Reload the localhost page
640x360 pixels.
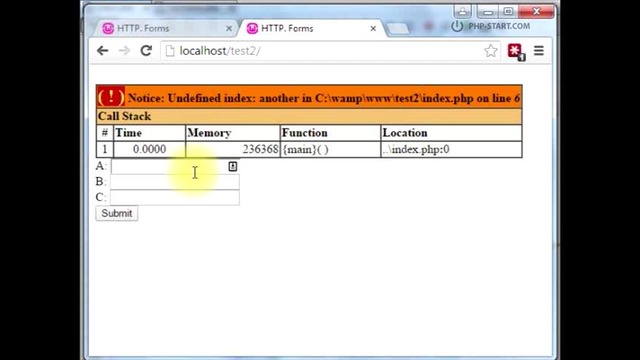click(x=146, y=51)
